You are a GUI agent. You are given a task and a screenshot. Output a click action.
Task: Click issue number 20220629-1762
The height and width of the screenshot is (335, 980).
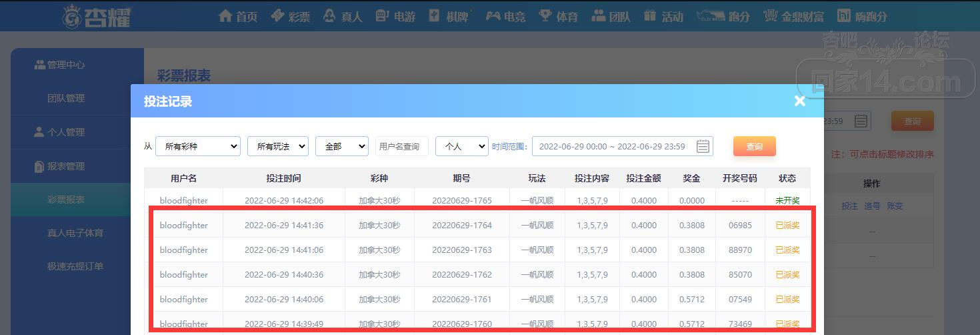tap(462, 274)
